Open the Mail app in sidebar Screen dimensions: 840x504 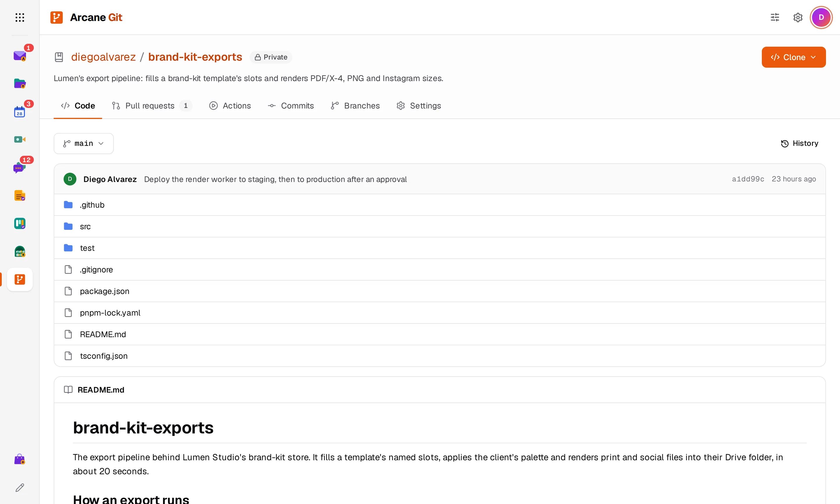20,55
